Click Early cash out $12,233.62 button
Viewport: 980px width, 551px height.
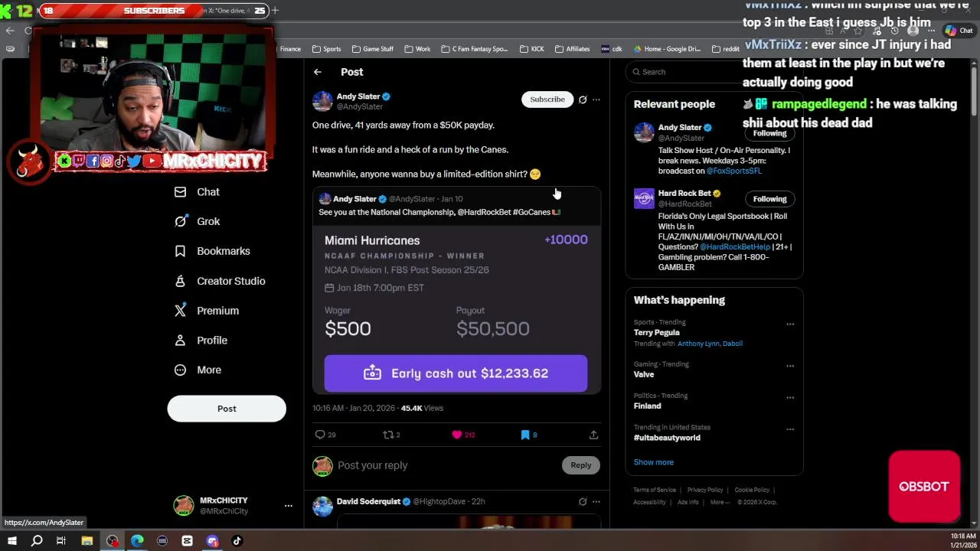(x=456, y=373)
